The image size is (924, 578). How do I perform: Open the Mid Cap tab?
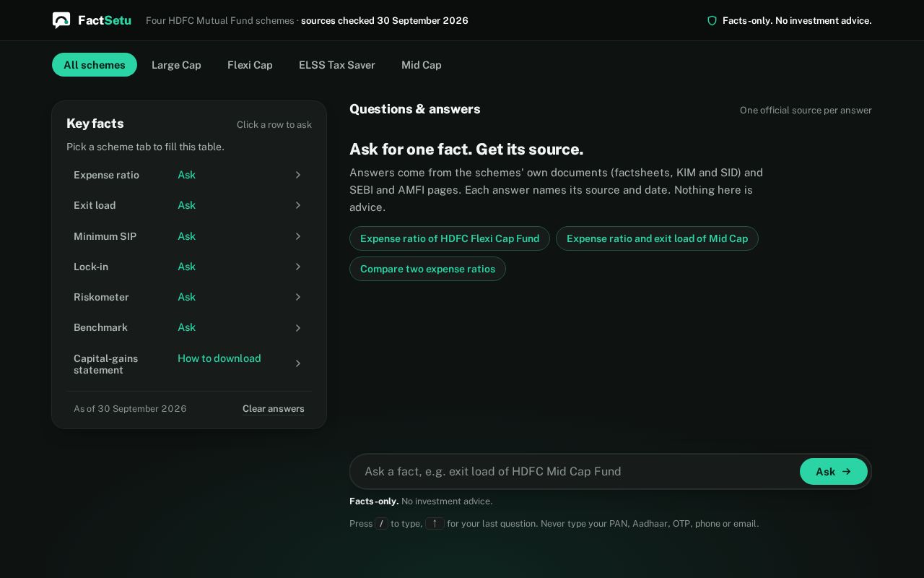422,65
